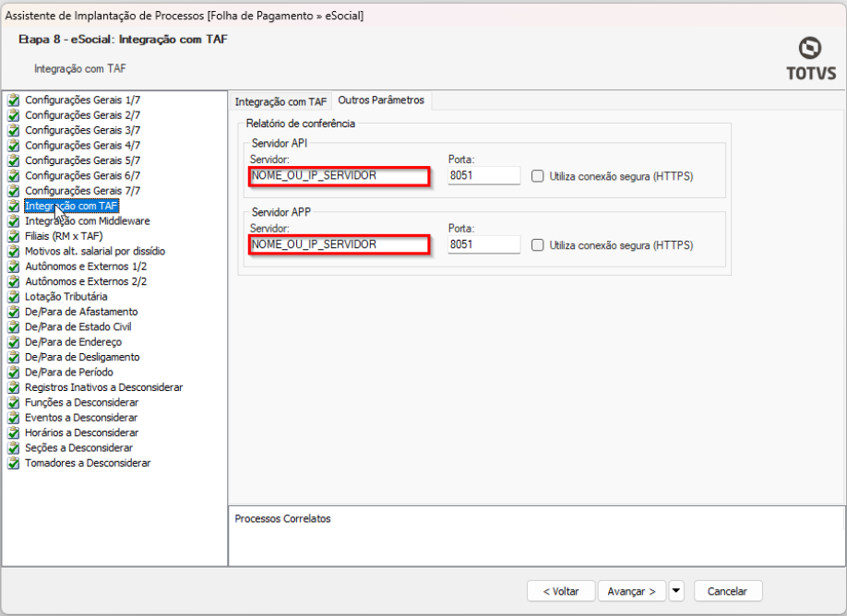Click check icon beside De/Para de Endereço
The width and height of the screenshot is (847, 616).
(14, 342)
